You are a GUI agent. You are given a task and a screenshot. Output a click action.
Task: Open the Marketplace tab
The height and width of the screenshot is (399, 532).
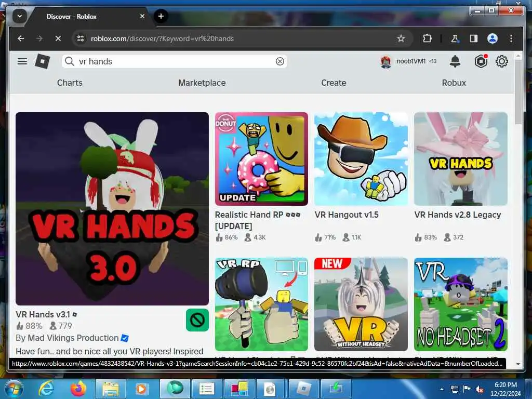(x=202, y=83)
